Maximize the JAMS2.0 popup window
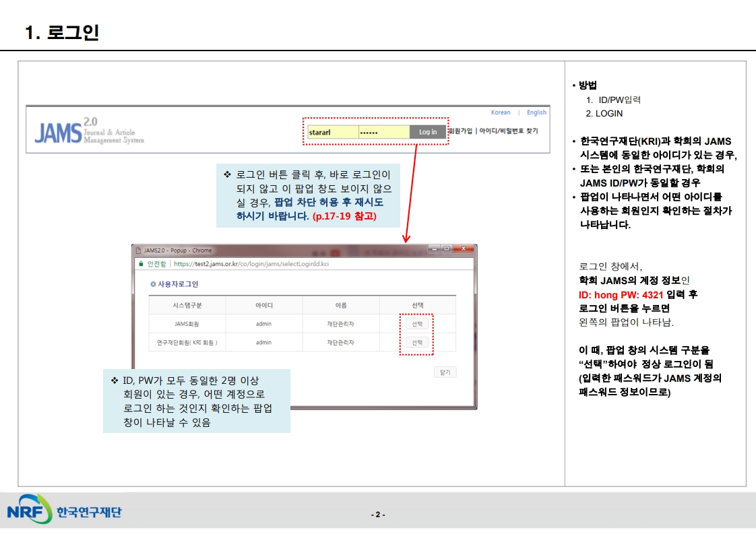This screenshot has height=534, width=756. click(447, 248)
